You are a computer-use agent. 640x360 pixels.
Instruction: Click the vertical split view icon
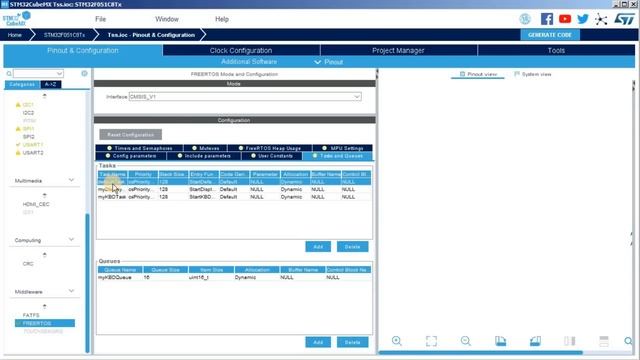(569, 341)
